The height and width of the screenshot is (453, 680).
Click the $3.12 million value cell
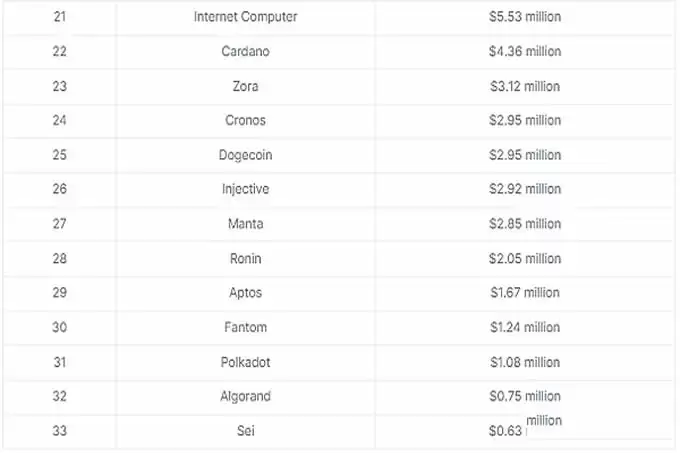525,86
